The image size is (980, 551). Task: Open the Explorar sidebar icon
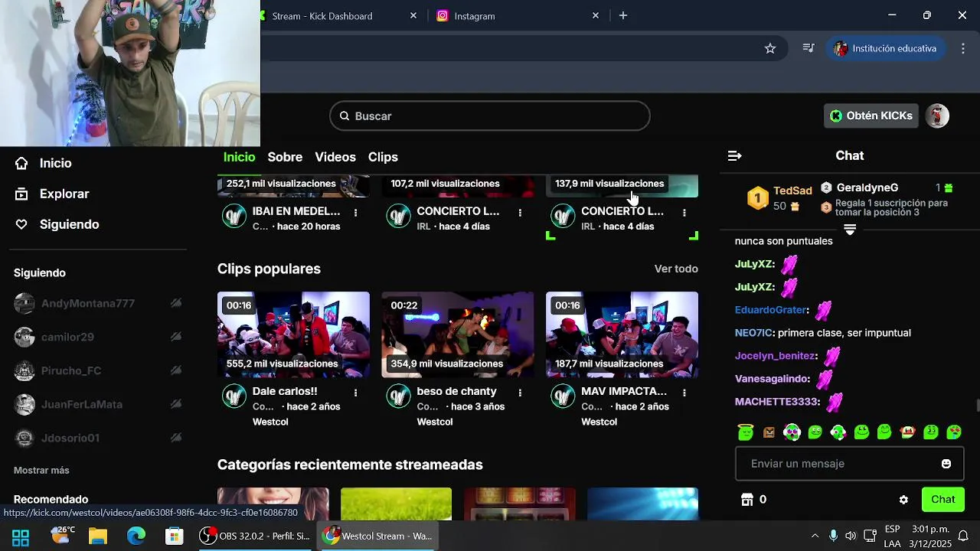(x=21, y=194)
